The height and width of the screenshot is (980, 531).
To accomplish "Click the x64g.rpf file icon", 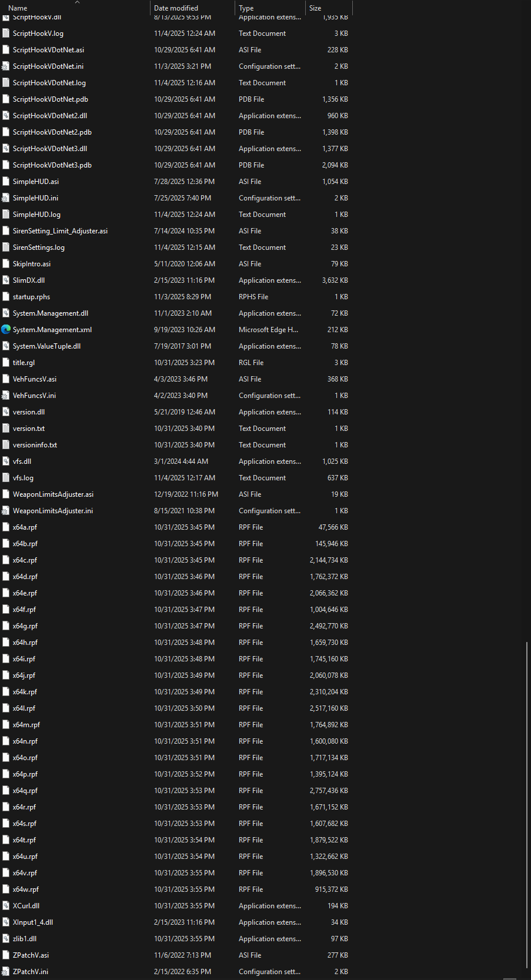I will point(6,626).
